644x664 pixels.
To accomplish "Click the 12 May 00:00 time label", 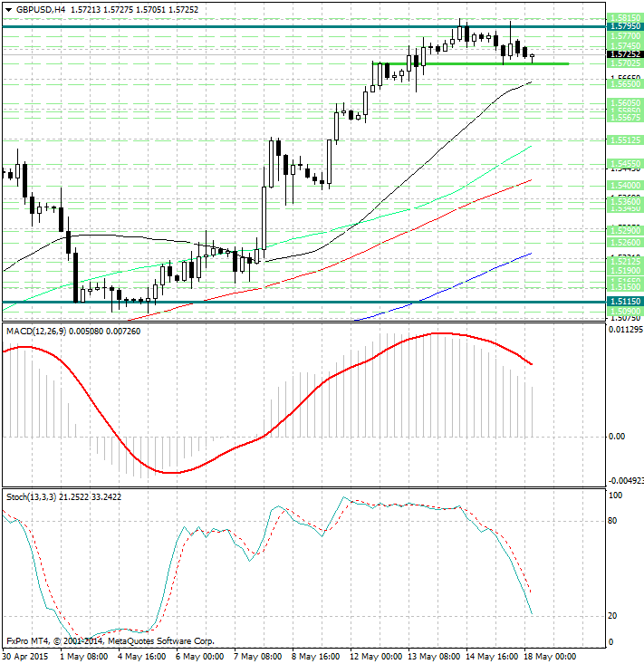I will 376,657.
